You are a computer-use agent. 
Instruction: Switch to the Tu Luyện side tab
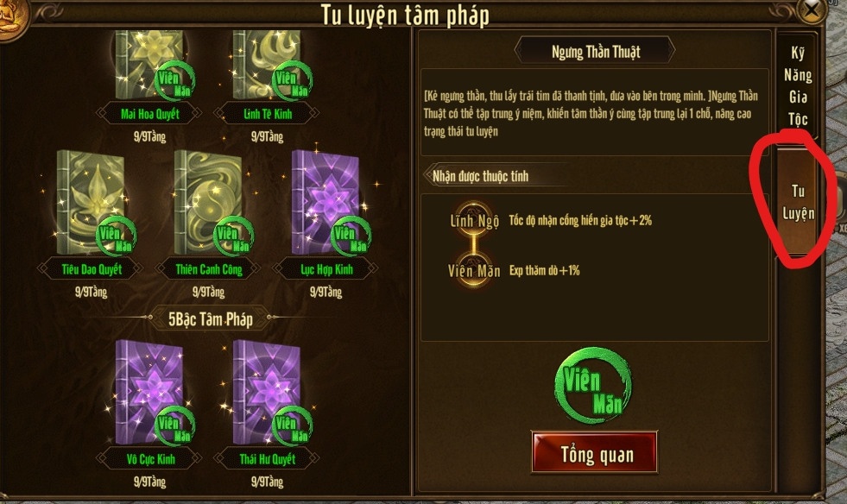[797, 202]
